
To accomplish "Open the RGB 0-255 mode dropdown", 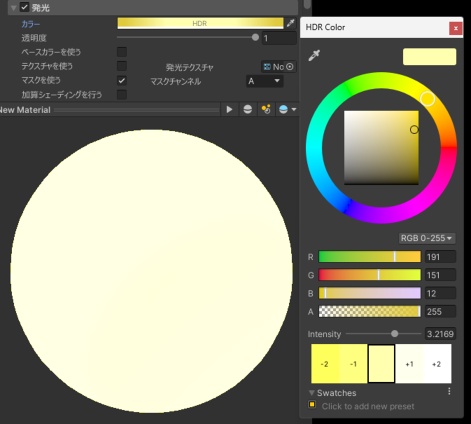I will point(427,238).
